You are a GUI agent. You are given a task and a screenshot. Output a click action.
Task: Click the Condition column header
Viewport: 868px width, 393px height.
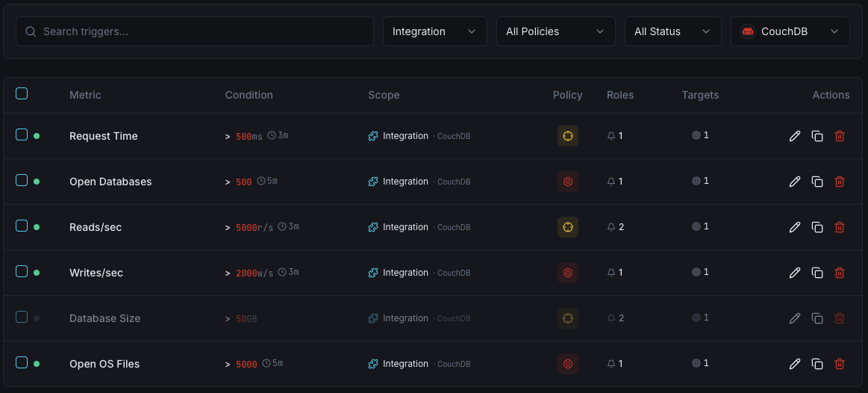point(249,95)
